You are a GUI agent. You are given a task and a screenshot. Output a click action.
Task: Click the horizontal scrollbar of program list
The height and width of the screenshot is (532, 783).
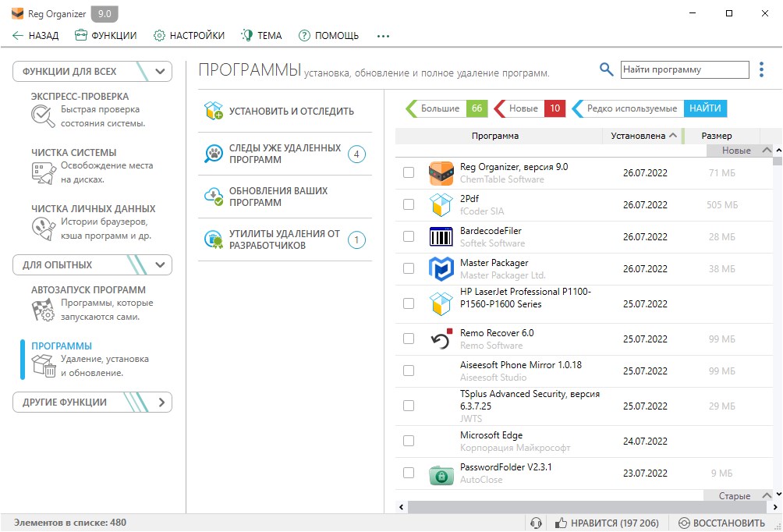point(587,507)
